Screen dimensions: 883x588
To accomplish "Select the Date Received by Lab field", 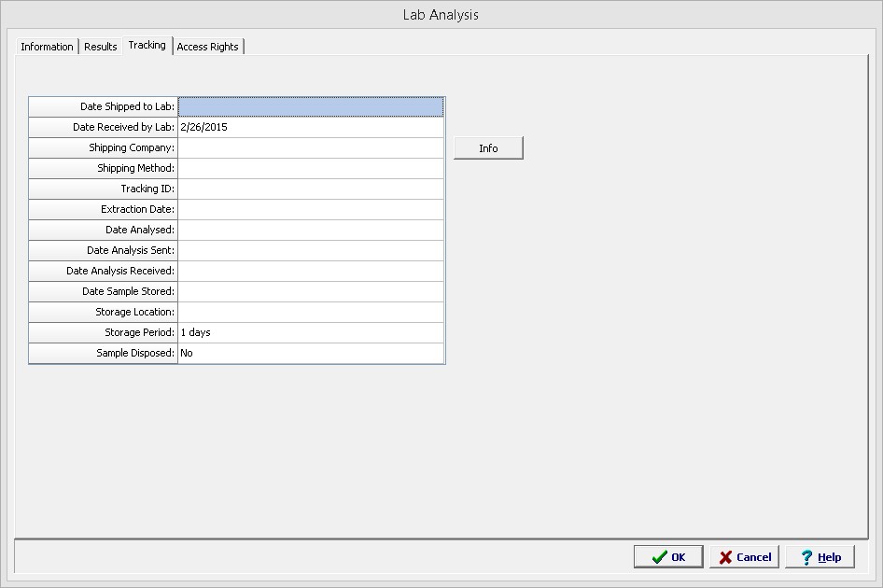I will (310, 128).
